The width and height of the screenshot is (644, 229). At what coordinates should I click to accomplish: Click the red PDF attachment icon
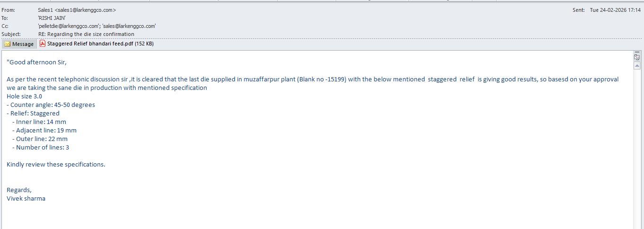43,44
